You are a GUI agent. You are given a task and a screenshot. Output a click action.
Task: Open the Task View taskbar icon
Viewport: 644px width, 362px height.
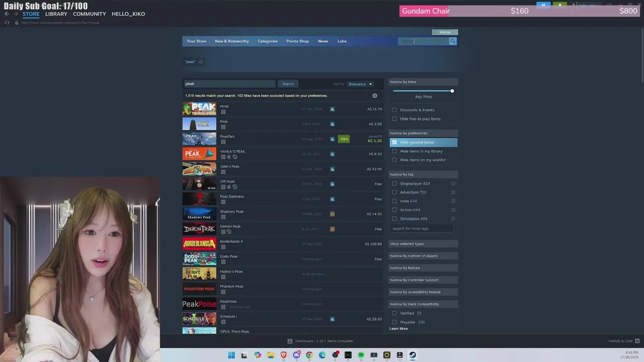(244, 355)
